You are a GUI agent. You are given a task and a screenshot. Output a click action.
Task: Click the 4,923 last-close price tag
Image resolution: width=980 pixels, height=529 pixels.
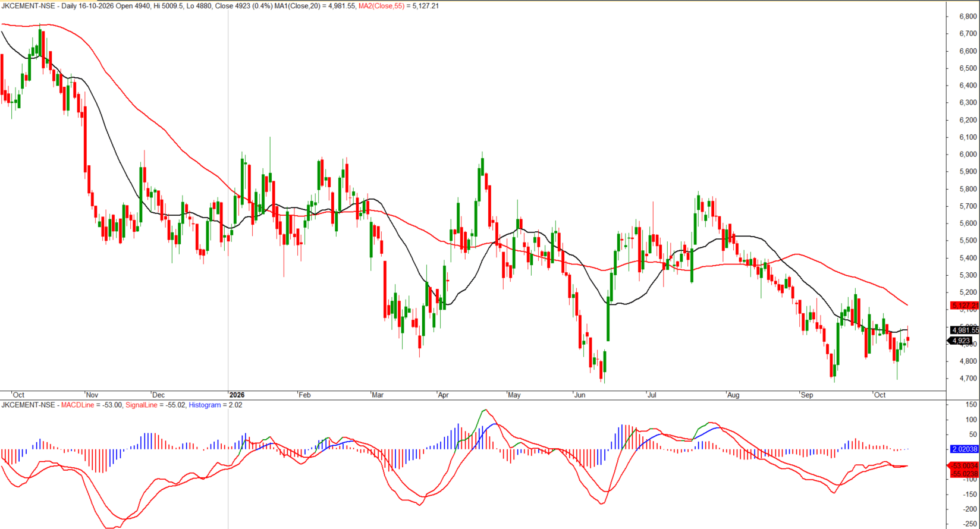[961, 341]
